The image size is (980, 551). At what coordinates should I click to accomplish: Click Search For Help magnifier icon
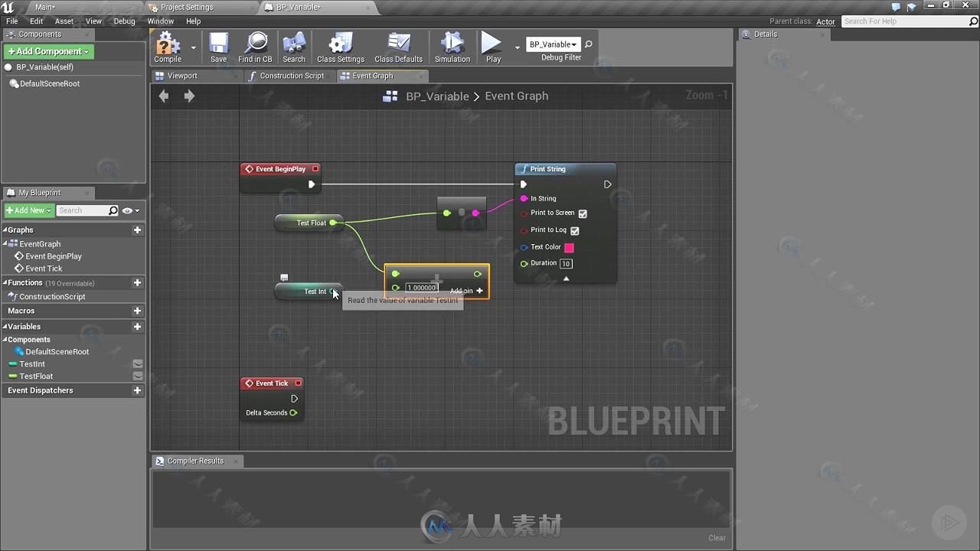click(974, 21)
